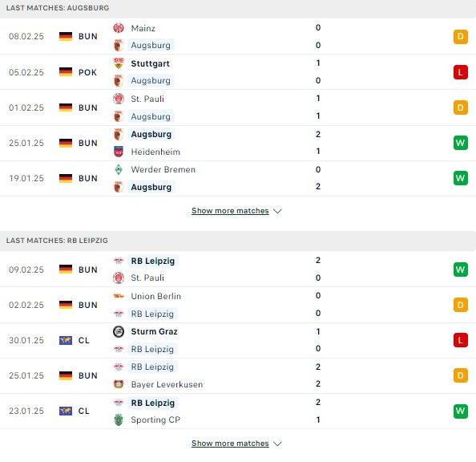Click the Stuttgart club crest icon

[119, 63]
